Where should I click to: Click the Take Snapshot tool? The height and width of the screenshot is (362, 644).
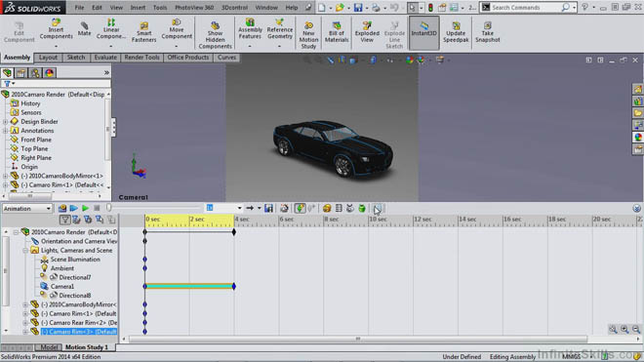pos(488,32)
